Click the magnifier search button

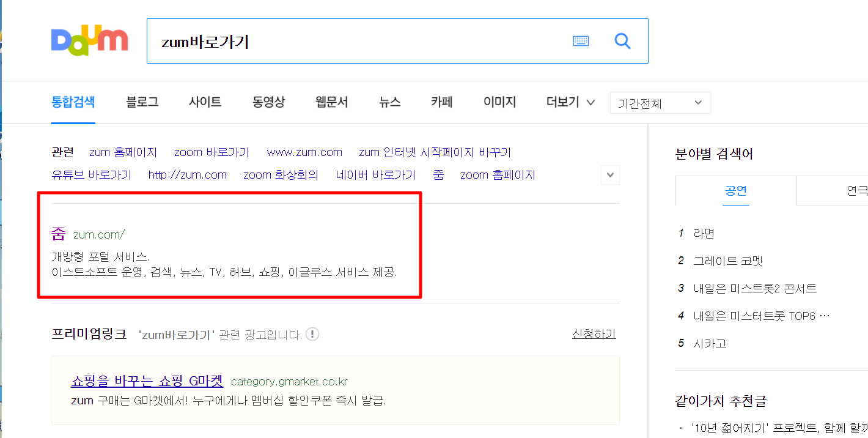[x=622, y=41]
